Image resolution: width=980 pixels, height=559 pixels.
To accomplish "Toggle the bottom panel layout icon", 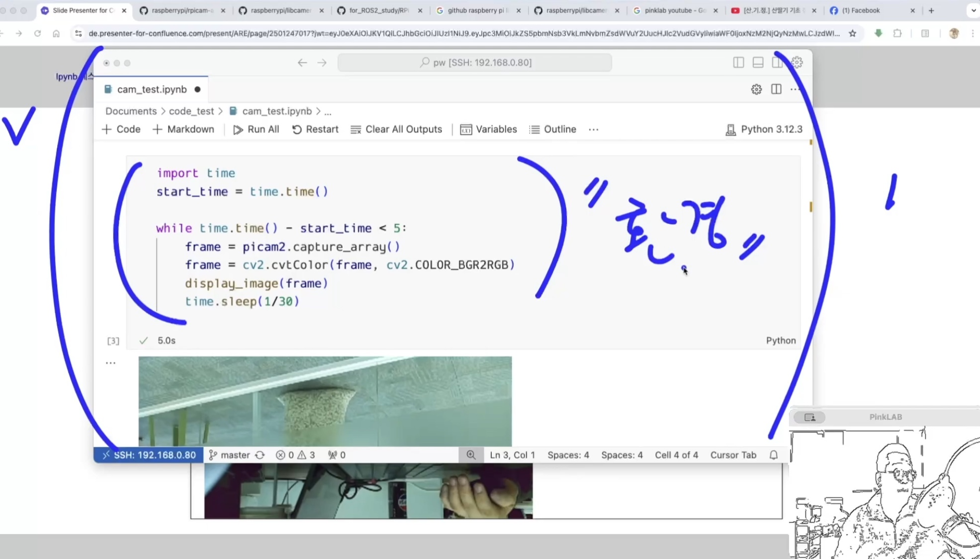I will [758, 63].
